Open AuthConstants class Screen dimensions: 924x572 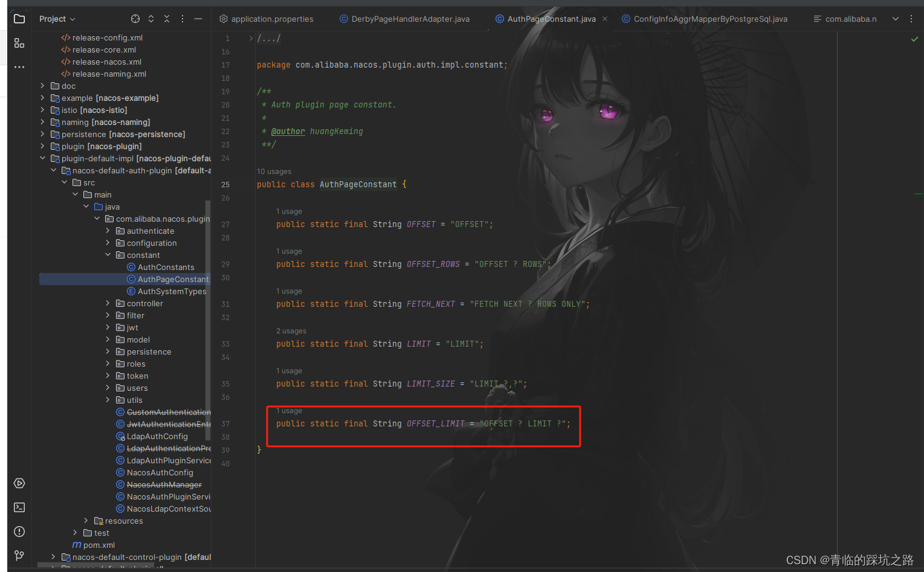[161, 267]
